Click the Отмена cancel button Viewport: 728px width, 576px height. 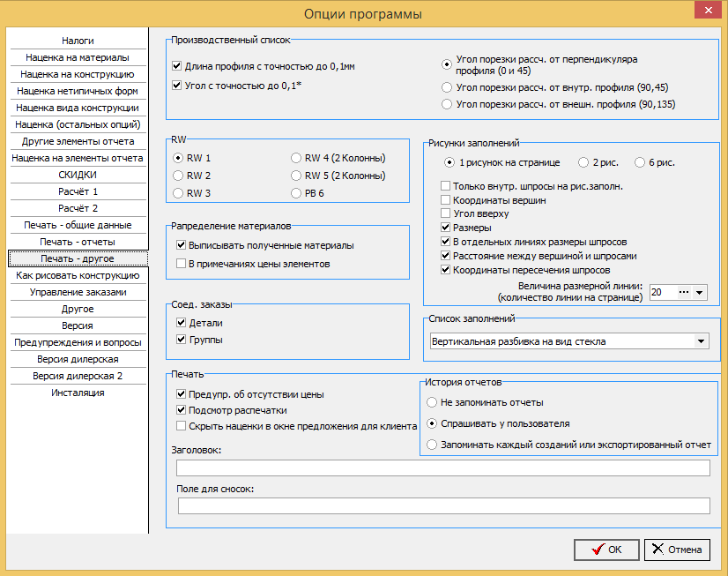tap(677, 550)
